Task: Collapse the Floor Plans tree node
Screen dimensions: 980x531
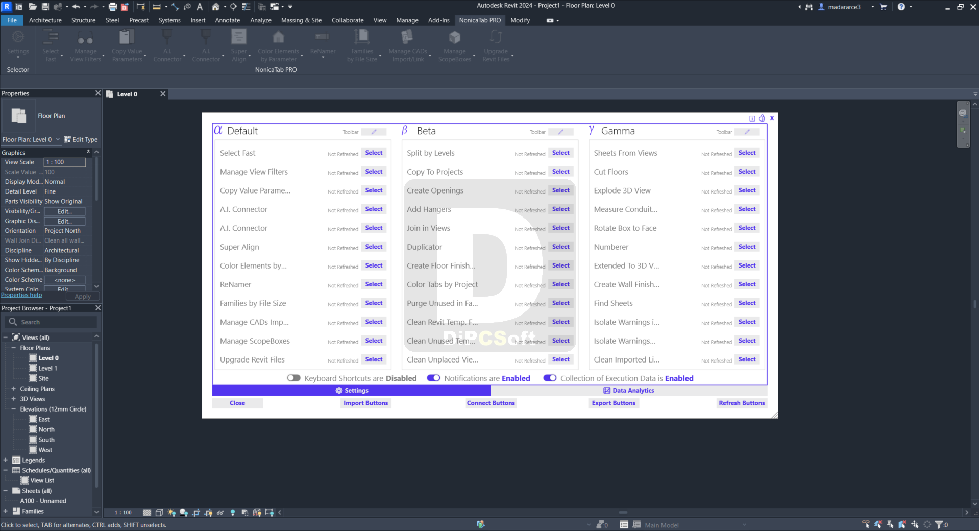Action: click(x=14, y=348)
